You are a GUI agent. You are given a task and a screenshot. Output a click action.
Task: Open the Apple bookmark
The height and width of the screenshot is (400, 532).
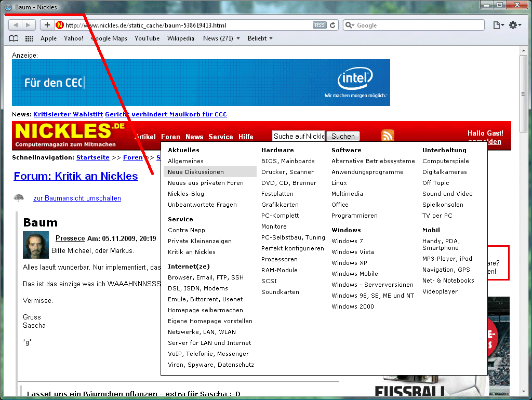point(48,38)
